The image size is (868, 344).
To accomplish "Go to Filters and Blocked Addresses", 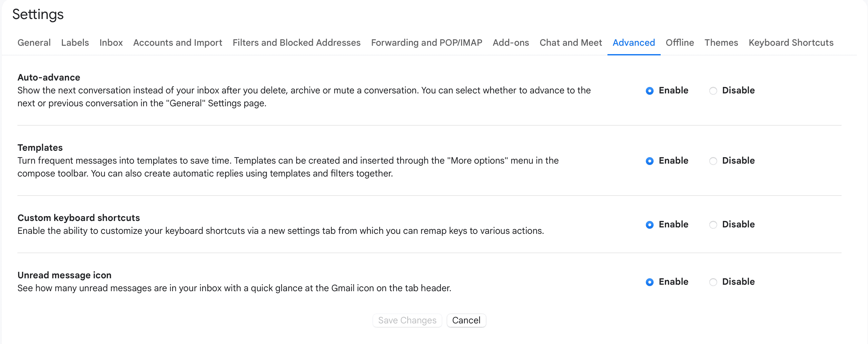I will [296, 43].
